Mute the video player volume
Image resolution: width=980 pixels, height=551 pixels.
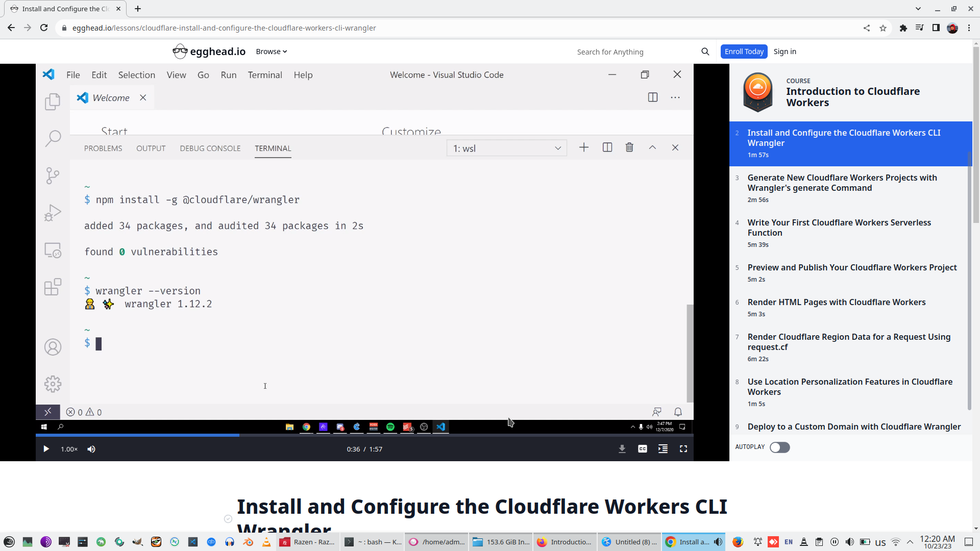[91, 449]
